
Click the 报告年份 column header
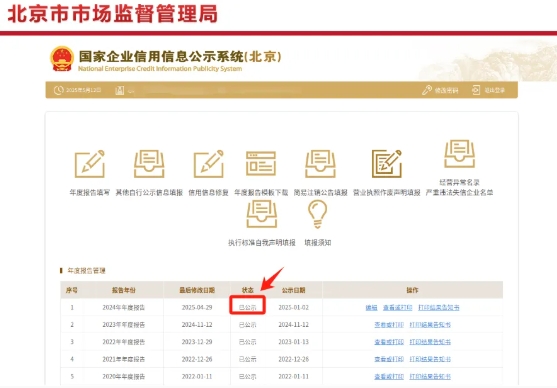(124, 290)
